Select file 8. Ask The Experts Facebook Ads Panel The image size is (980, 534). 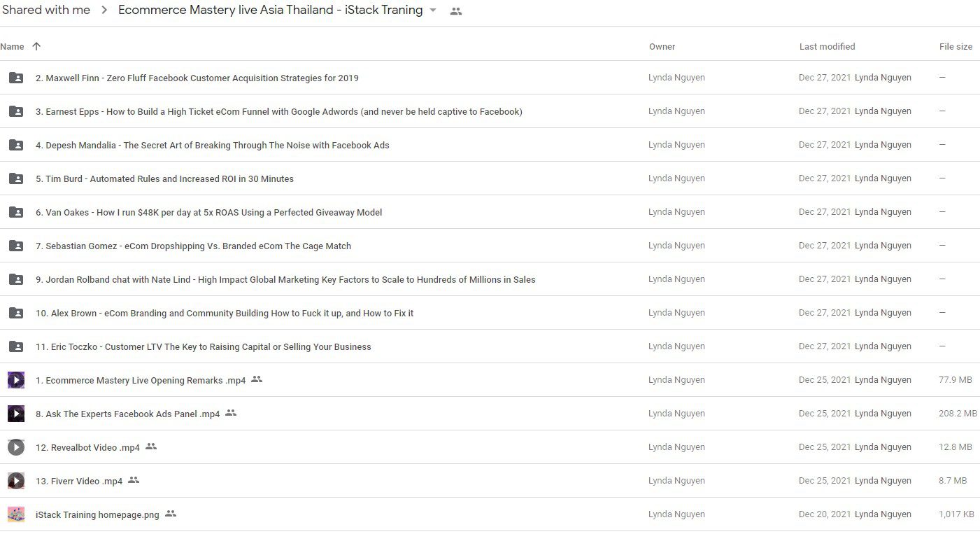point(128,414)
